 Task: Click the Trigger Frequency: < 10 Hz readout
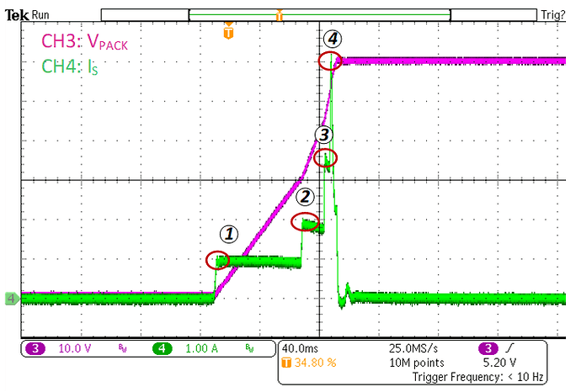point(477,377)
